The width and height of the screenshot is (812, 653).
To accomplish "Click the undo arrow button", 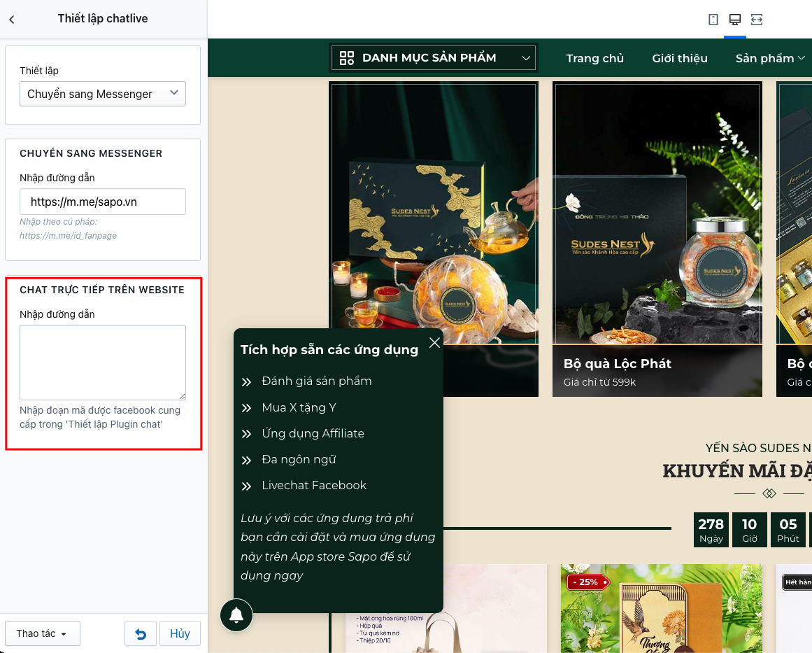I will coord(141,633).
